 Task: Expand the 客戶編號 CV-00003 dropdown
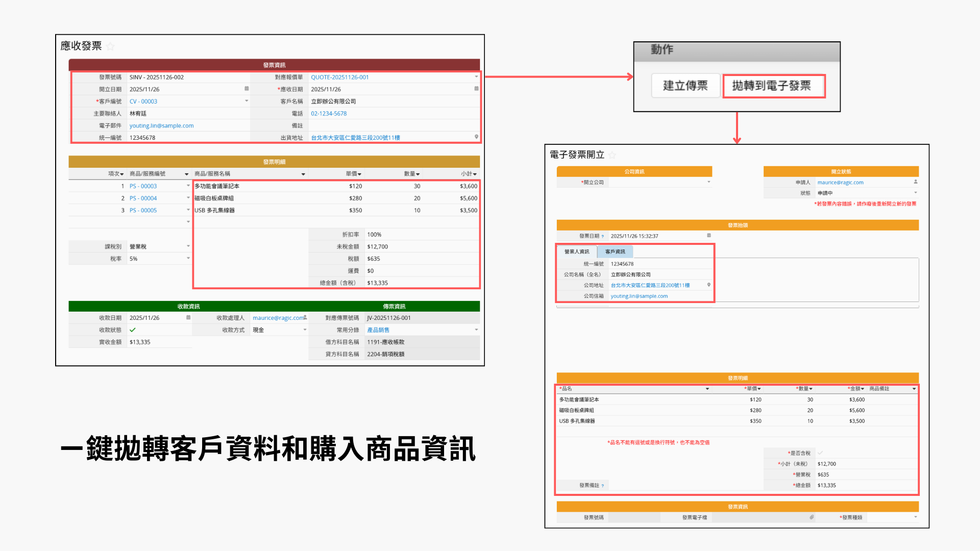tap(247, 101)
